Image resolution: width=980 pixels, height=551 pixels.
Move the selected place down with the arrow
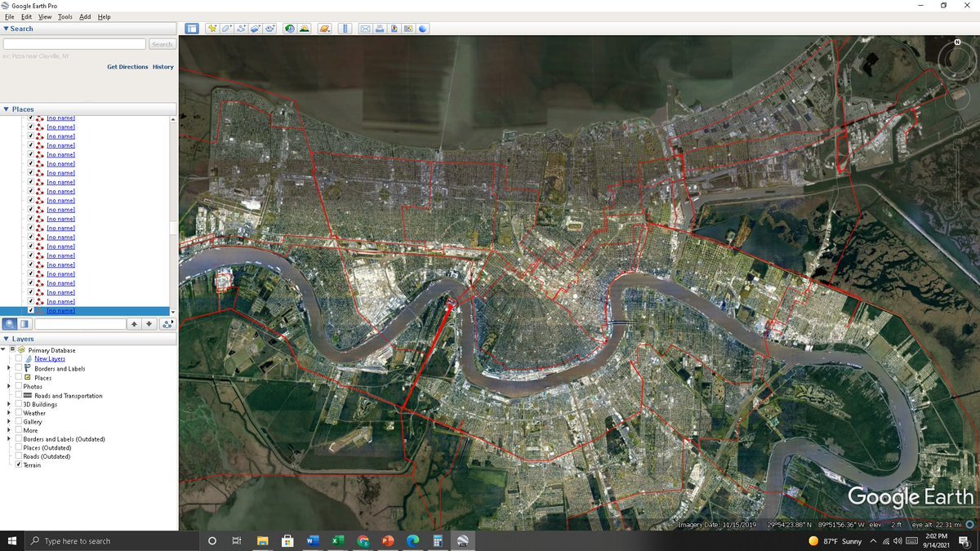click(149, 324)
